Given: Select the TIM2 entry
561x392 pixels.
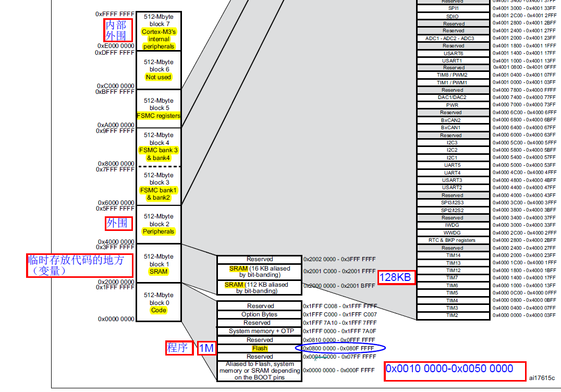Looking at the screenshot, I should 453,316.
